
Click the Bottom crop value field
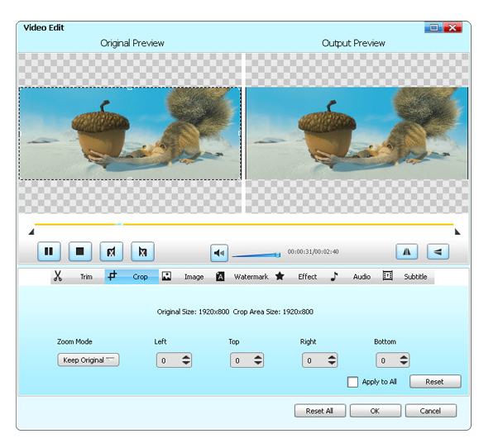[x=388, y=360]
